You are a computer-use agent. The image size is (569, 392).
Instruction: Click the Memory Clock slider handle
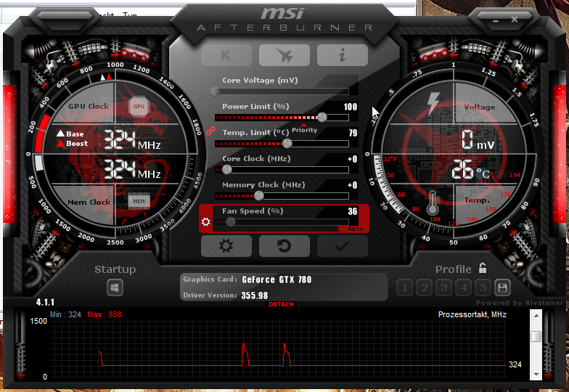coord(258,196)
